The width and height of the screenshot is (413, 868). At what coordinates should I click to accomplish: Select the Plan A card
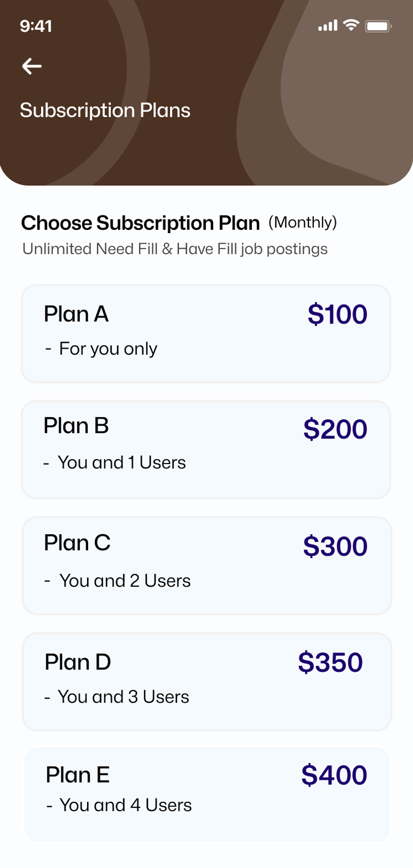pyautogui.click(x=206, y=333)
